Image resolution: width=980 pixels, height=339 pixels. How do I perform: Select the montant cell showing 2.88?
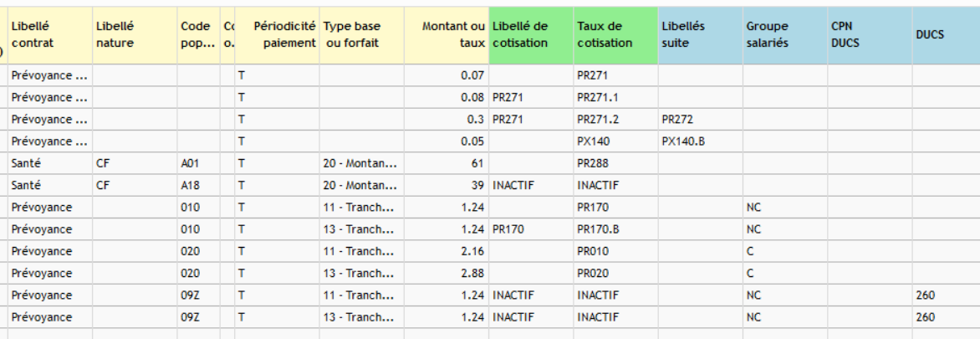(447, 273)
